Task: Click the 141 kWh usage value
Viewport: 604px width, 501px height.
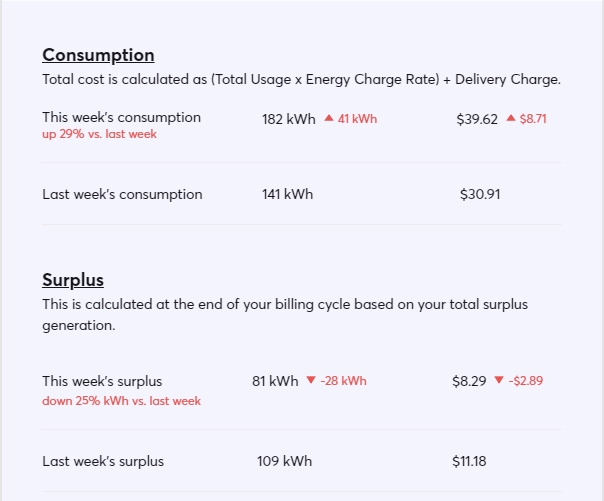Action: click(x=287, y=194)
